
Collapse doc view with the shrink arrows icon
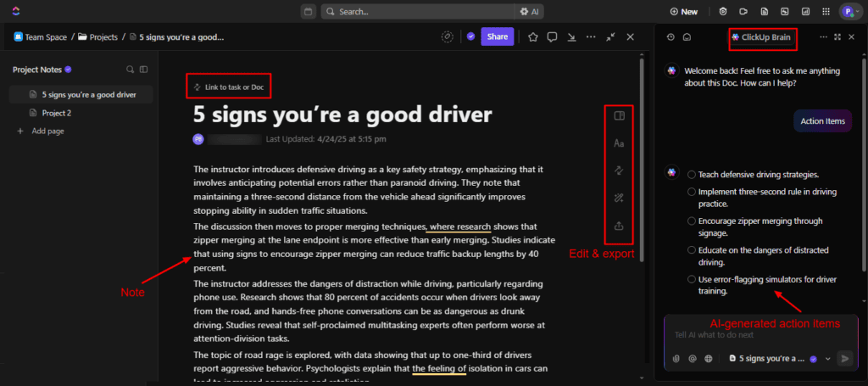click(610, 37)
